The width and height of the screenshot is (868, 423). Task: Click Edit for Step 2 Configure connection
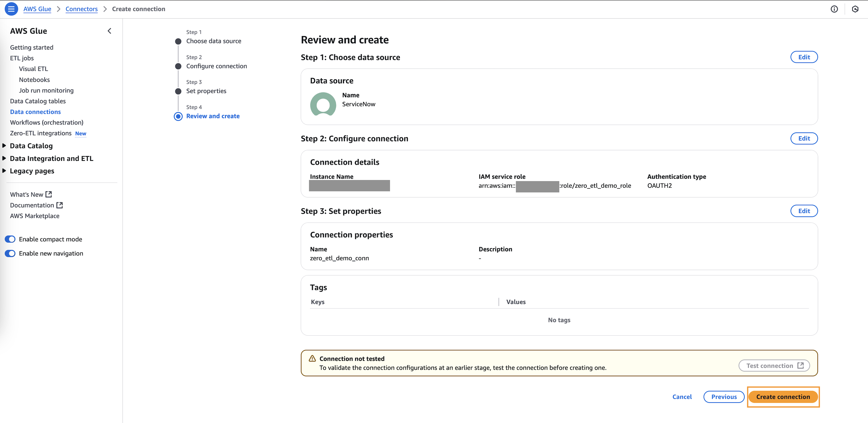[x=804, y=139]
